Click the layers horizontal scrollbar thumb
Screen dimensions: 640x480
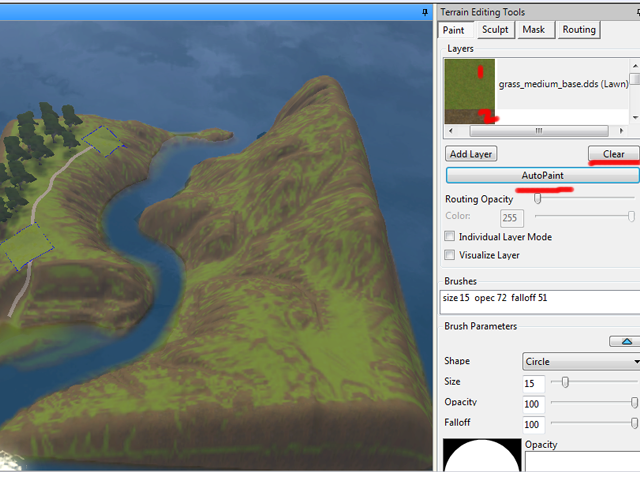539,131
